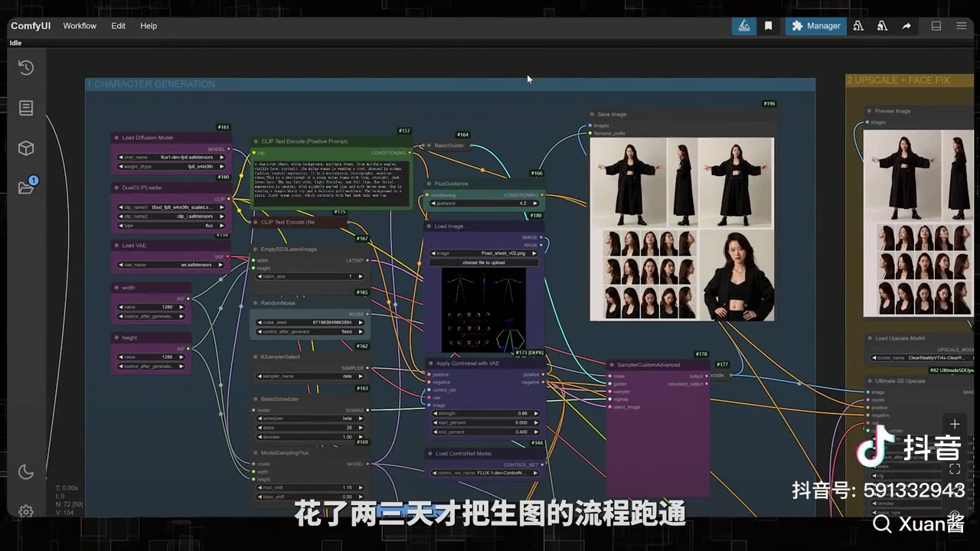Collapse the RandomNoise node dot
The height and width of the screenshot is (551, 980).
256,303
